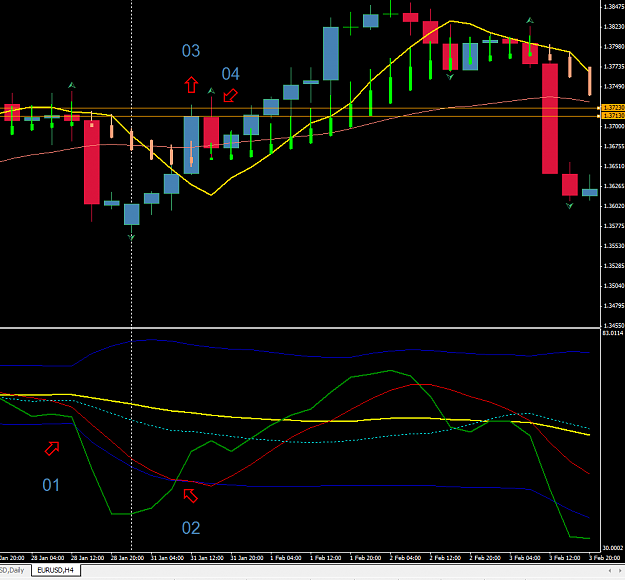Image resolution: width=625 pixels, height=580 pixels.
Task: Click the 3 Feb 04:00 time label
Action: (x=525, y=558)
